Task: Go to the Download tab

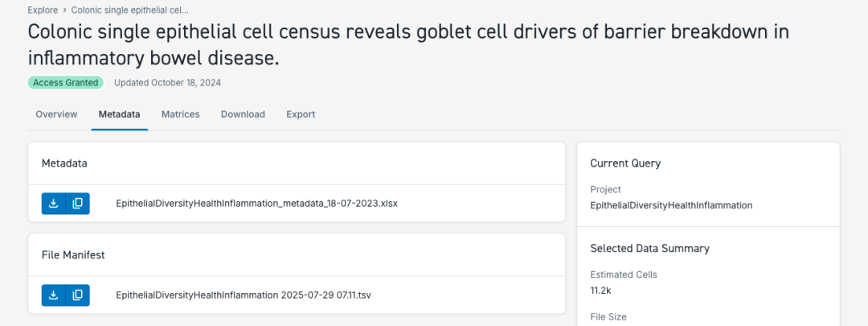Action: click(243, 114)
